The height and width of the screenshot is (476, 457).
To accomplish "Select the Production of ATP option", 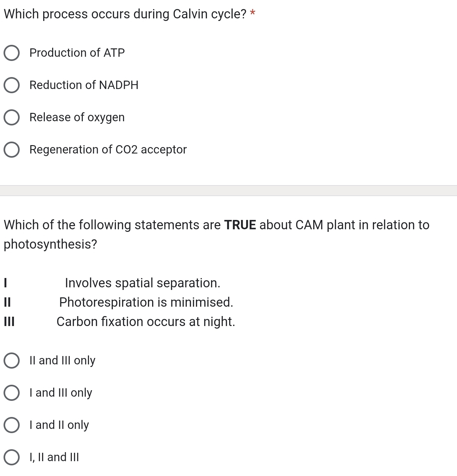I will (12, 53).
